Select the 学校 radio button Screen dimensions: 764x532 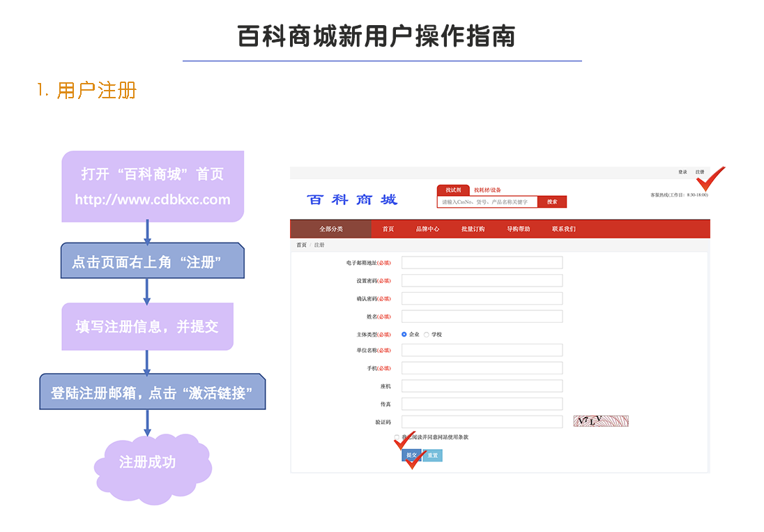(x=427, y=335)
